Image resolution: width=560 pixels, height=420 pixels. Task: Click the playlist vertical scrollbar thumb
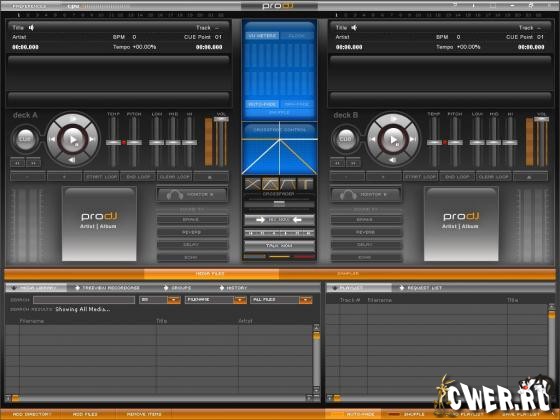click(x=552, y=315)
